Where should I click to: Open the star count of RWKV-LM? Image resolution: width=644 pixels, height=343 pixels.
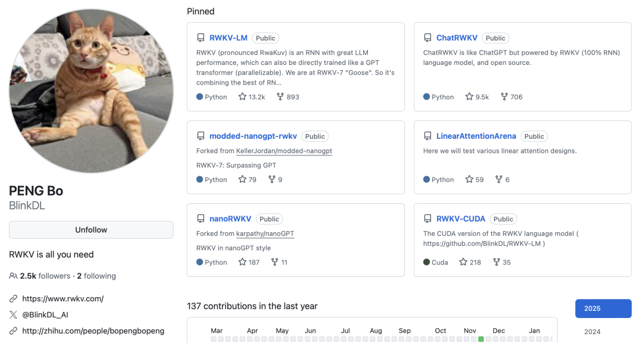pos(252,97)
